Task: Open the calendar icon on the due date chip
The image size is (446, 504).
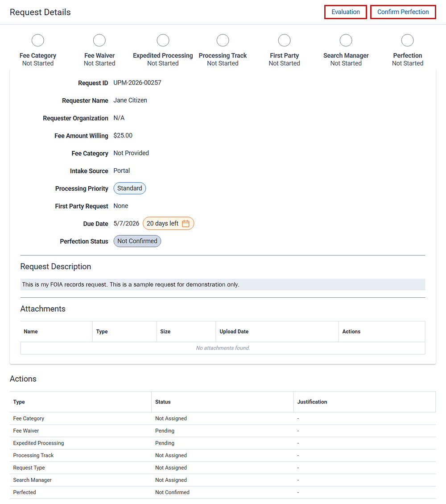Action: (186, 223)
